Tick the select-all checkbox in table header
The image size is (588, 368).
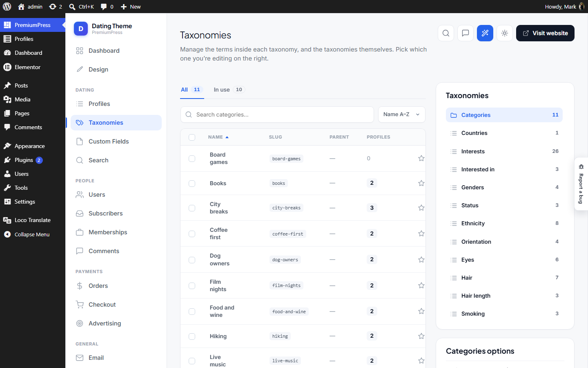point(192,137)
